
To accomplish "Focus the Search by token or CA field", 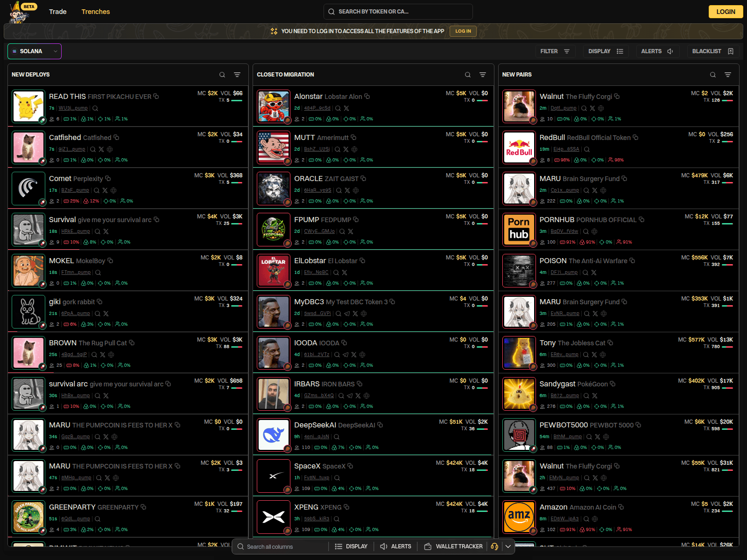I will pos(398,12).
